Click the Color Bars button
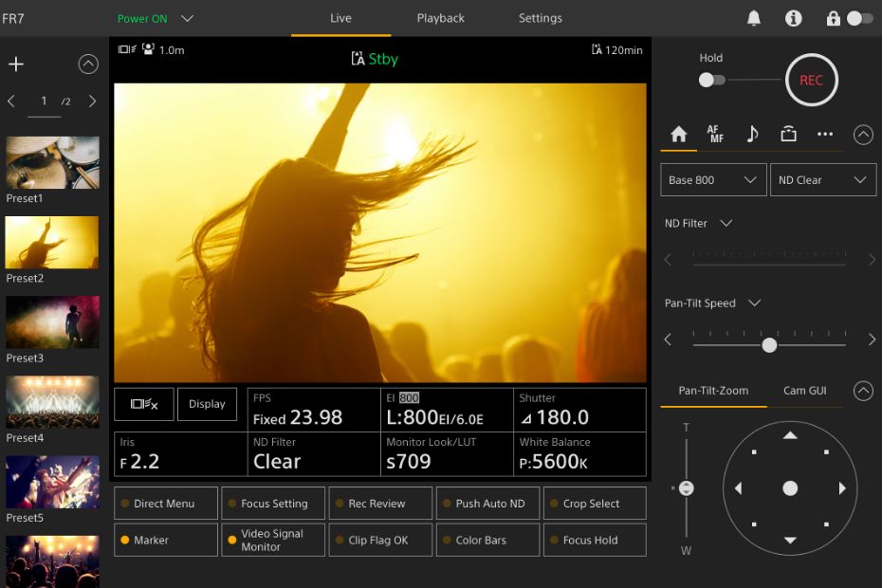The width and height of the screenshot is (882, 588). 487,541
